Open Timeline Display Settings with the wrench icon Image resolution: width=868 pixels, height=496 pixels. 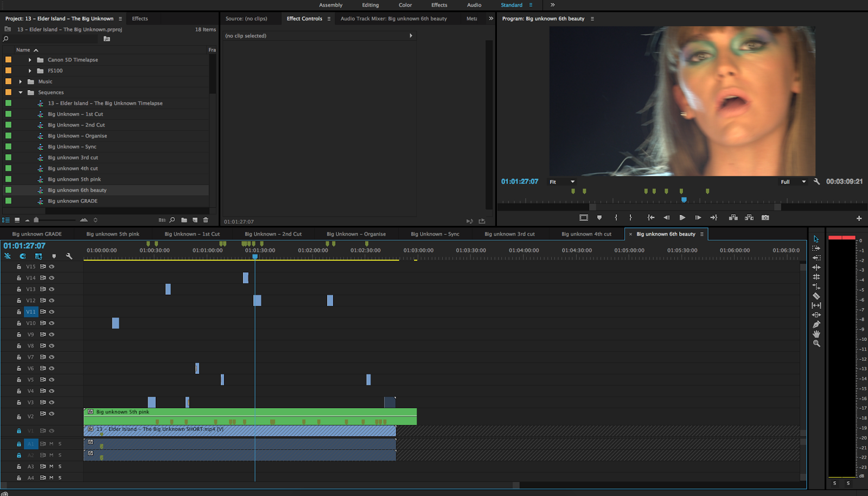69,256
